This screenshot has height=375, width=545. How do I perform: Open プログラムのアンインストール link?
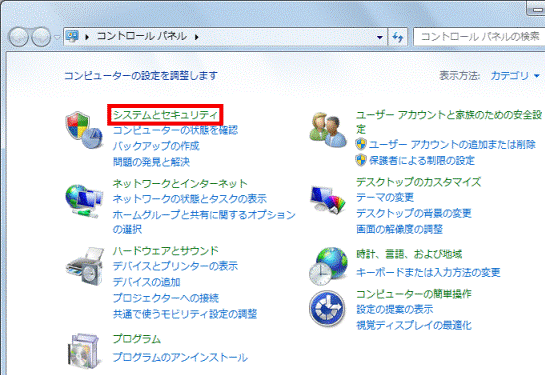pyautogui.click(x=180, y=357)
